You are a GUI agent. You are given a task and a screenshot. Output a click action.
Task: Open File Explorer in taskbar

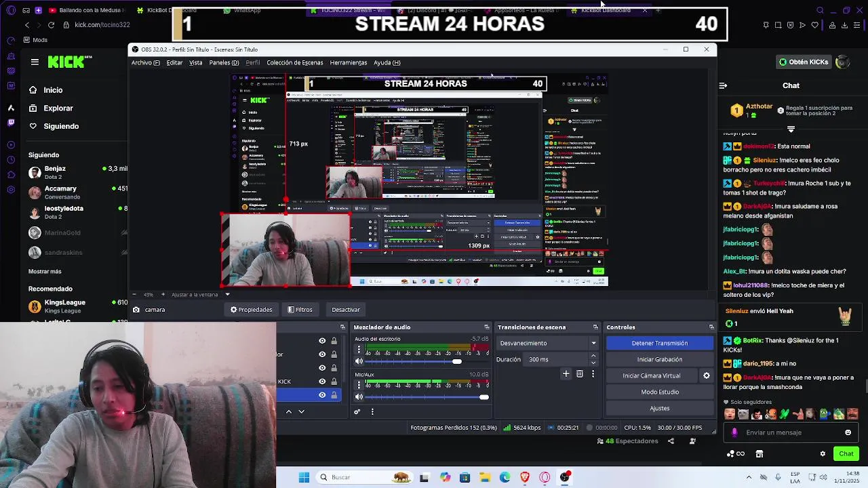pyautogui.click(x=485, y=477)
